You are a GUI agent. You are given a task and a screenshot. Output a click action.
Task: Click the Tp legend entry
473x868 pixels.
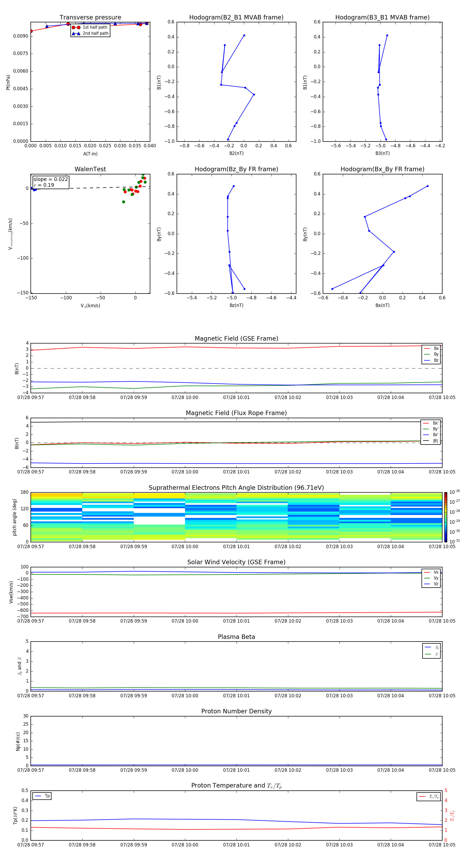point(42,796)
